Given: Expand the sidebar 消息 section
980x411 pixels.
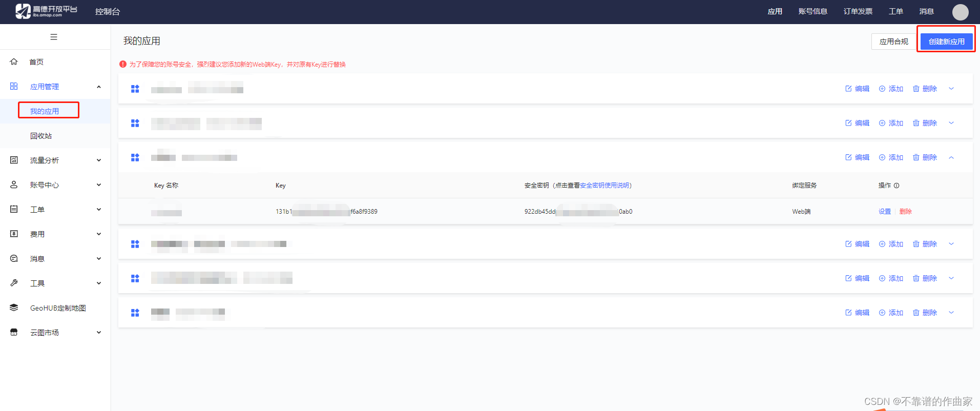Looking at the screenshot, I should point(99,258).
